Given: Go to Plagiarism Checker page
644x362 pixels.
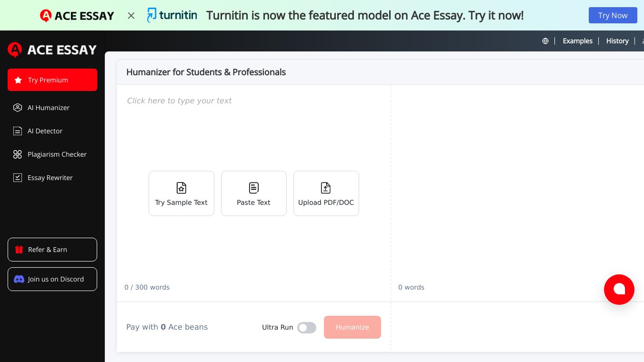Looking at the screenshot, I should (x=57, y=154).
